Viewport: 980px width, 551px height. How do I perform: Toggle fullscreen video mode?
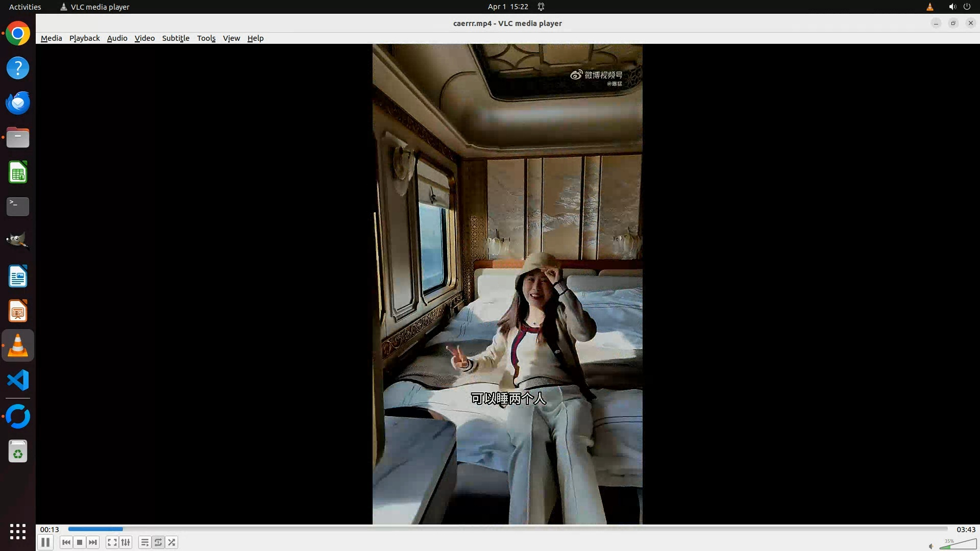[112, 542]
